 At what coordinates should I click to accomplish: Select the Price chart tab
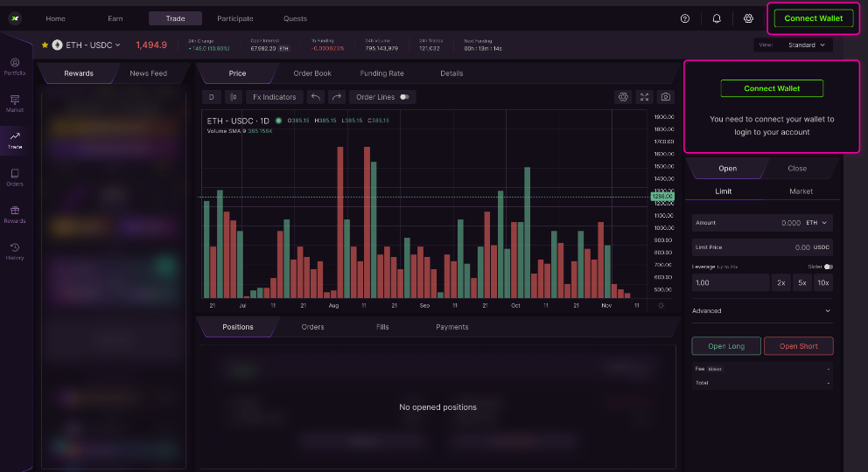[237, 73]
